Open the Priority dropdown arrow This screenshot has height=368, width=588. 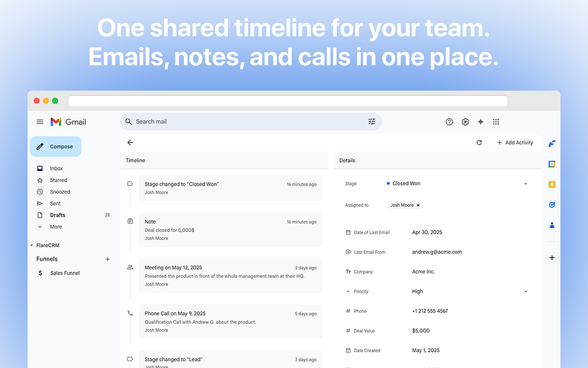[526, 292]
